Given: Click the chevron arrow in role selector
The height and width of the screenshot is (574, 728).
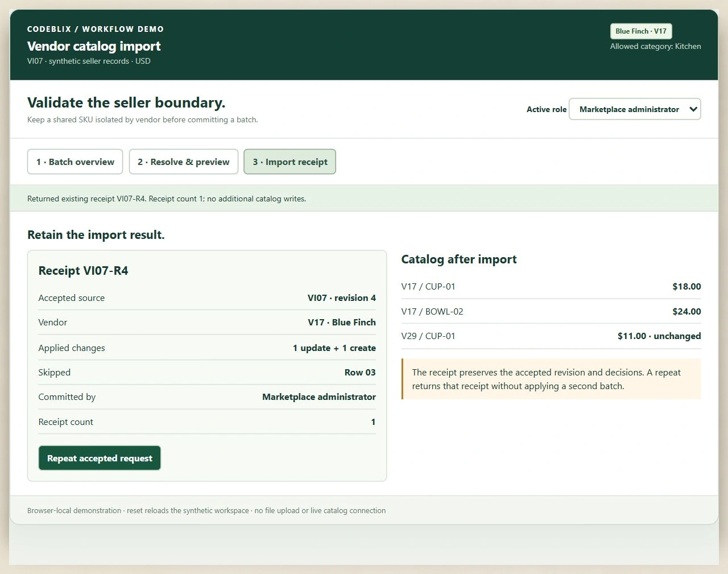Looking at the screenshot, I should point(693,109).
